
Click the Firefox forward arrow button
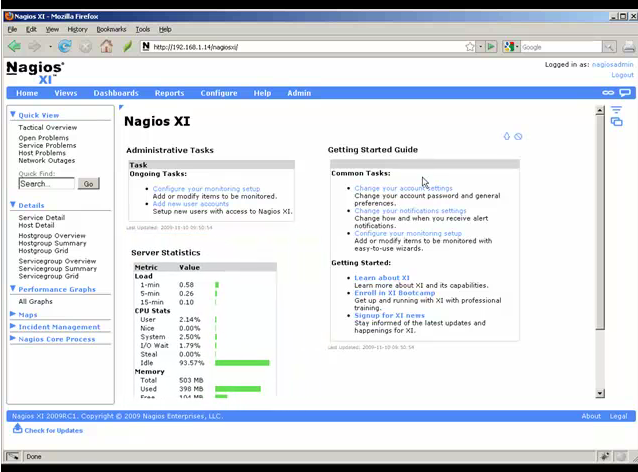(x=35, y=46)
